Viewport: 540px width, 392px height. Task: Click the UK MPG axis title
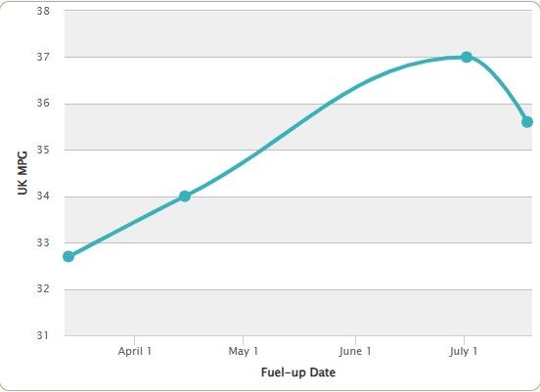tap(22, 173)
